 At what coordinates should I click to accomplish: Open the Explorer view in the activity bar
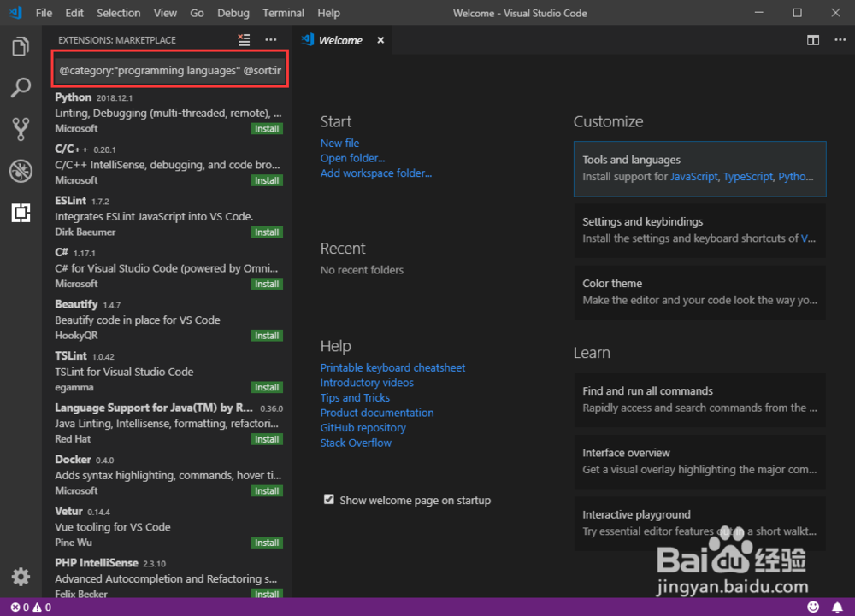21,46
